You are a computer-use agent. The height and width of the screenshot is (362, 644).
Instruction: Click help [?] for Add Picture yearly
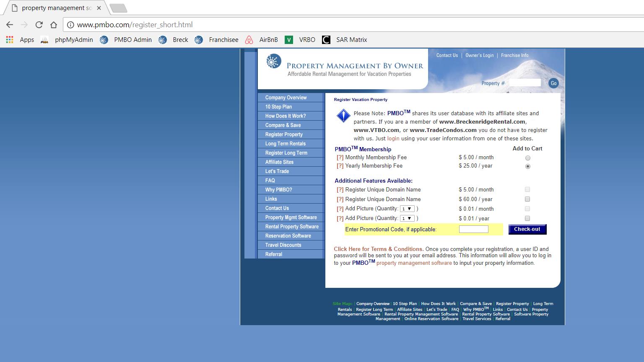pos(340,218)
